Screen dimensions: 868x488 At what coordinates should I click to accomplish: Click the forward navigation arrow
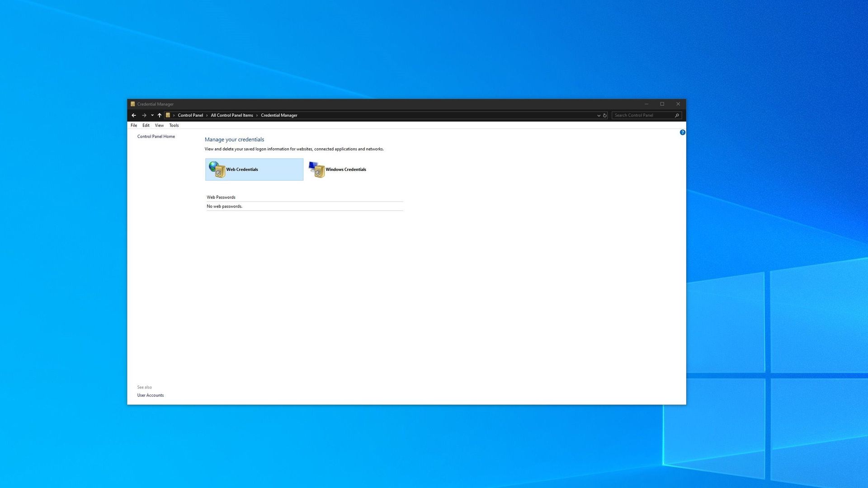pyautogui.click(x=144, y=115)
